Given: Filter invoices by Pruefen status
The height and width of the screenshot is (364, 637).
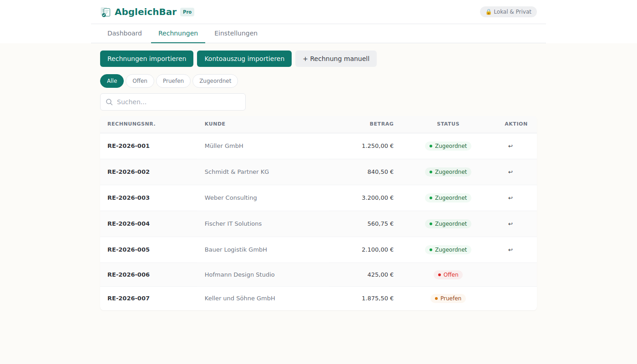Looking at the screenshot, I should coord(173,81).
